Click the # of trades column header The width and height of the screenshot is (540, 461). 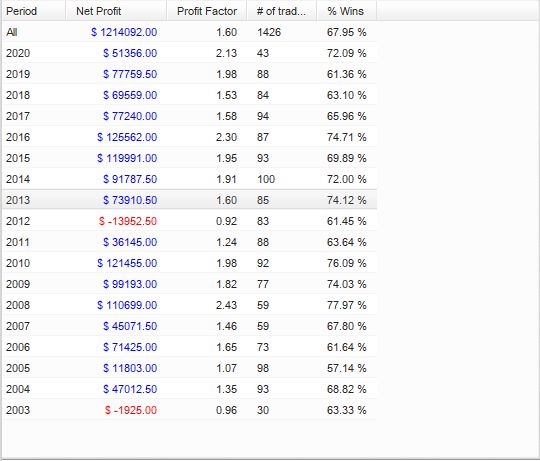coord(281,11)
